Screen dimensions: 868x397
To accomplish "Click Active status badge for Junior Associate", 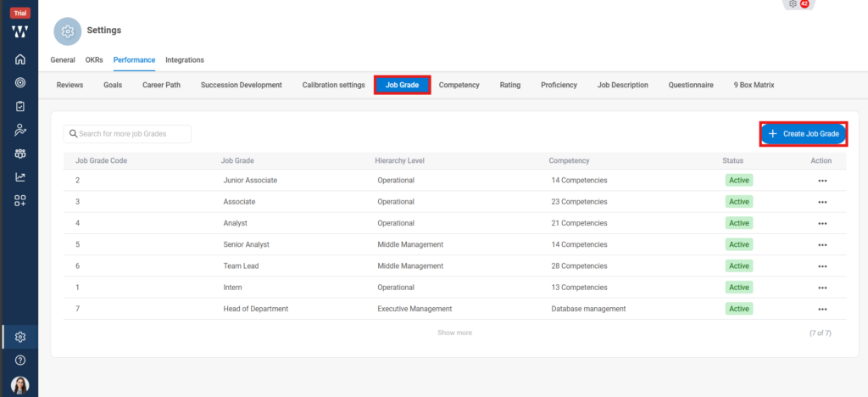I will (739, 181).
